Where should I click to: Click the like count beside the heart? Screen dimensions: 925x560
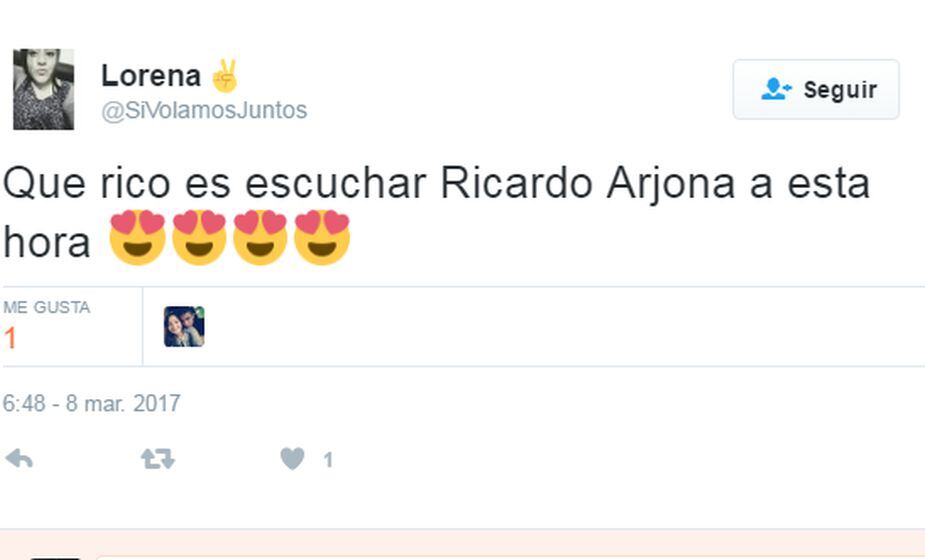pyautogui.click(x=328, y=460)
